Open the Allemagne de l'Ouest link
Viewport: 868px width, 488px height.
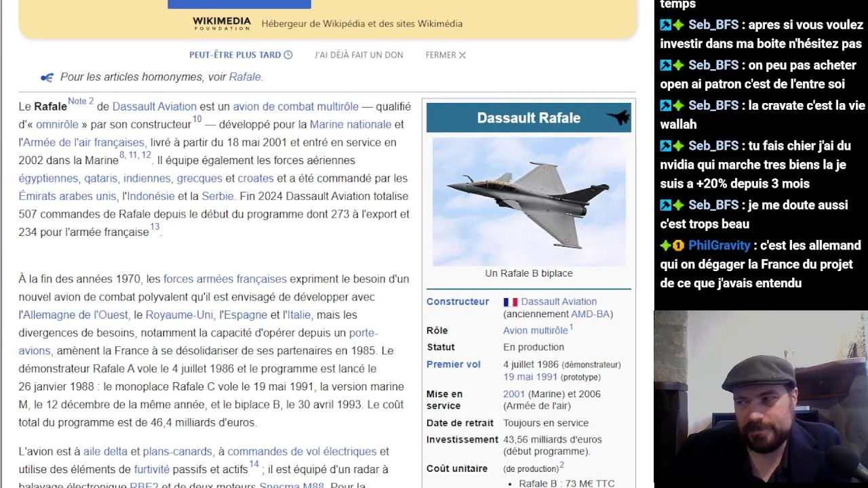[x=75, y=315]
